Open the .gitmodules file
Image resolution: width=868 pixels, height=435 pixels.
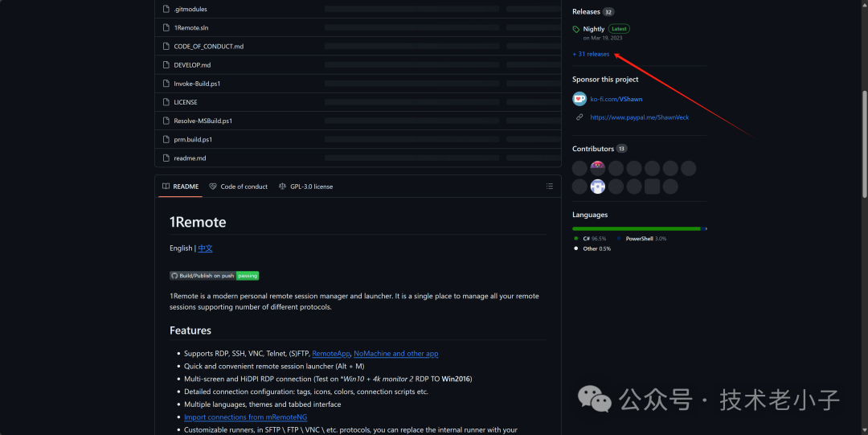tap(190, 9)
